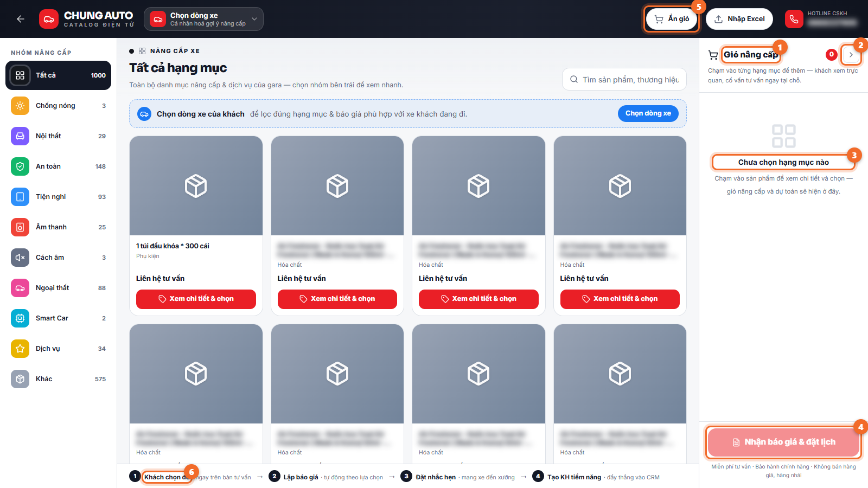868x488 pixels.
Task: Open the Chọn dòng xe dropdown
Action: tap(203, 19)
